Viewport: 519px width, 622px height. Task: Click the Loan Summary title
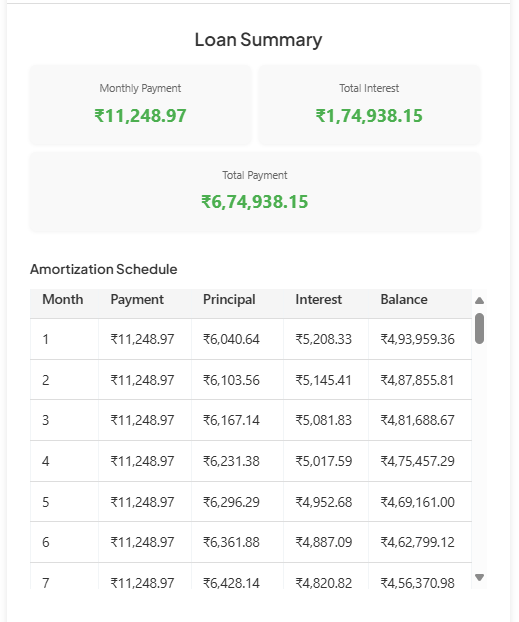click(258, 40)
